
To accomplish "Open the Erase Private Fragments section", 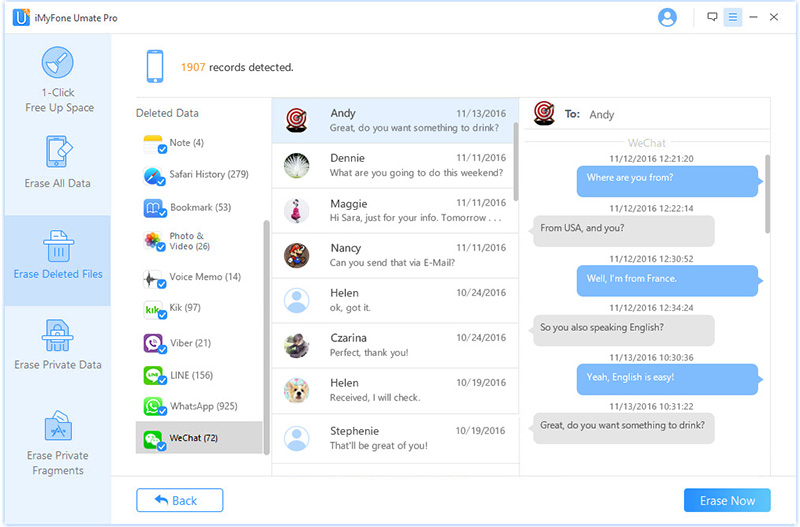I will click(56, 441).
